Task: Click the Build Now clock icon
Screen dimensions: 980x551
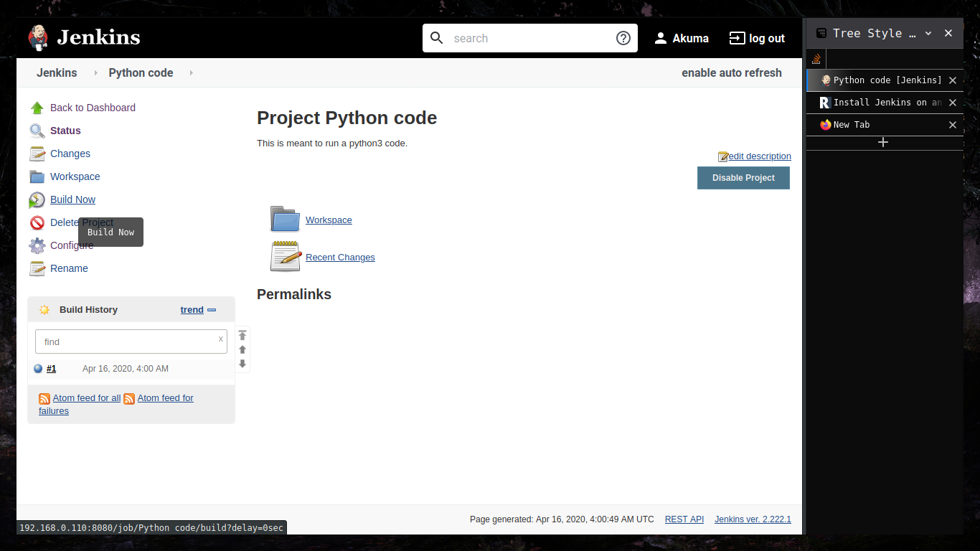Action: pos(37,199)
